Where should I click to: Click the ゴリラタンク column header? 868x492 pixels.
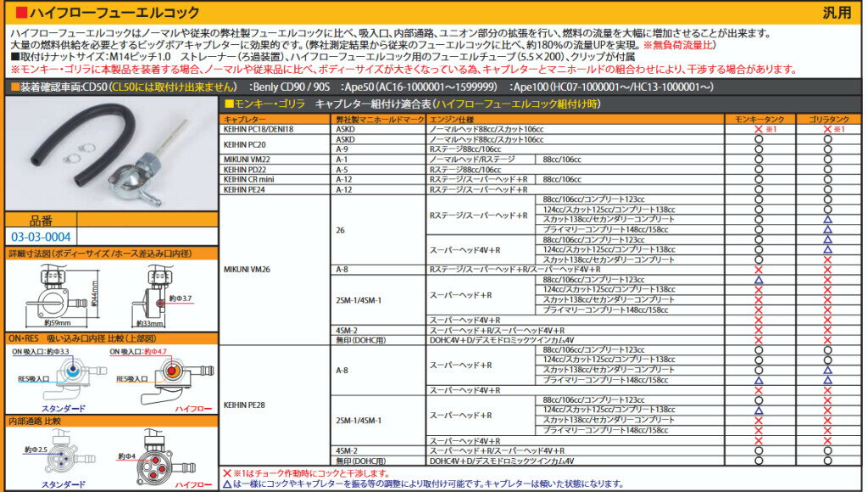[x=828, y=120]
